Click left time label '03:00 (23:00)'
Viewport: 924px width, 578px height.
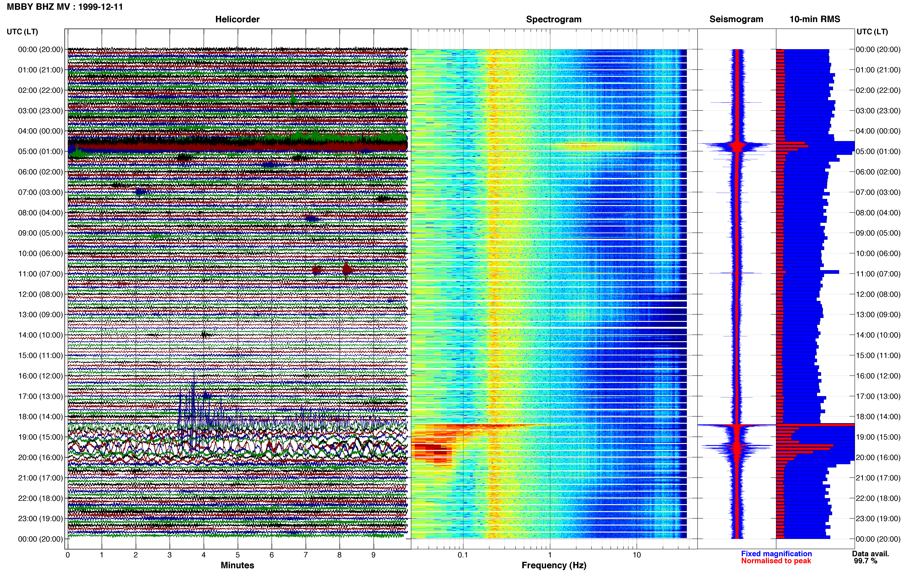(x=41, y=110)
